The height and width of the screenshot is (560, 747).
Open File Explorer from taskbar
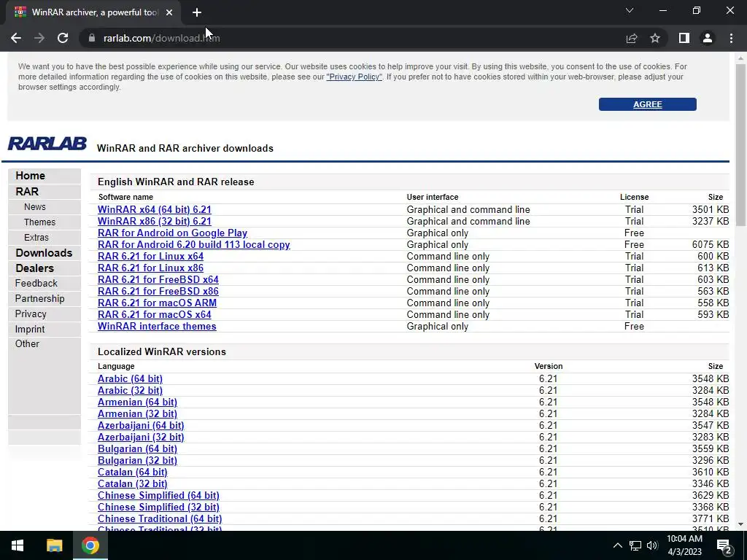54,545
